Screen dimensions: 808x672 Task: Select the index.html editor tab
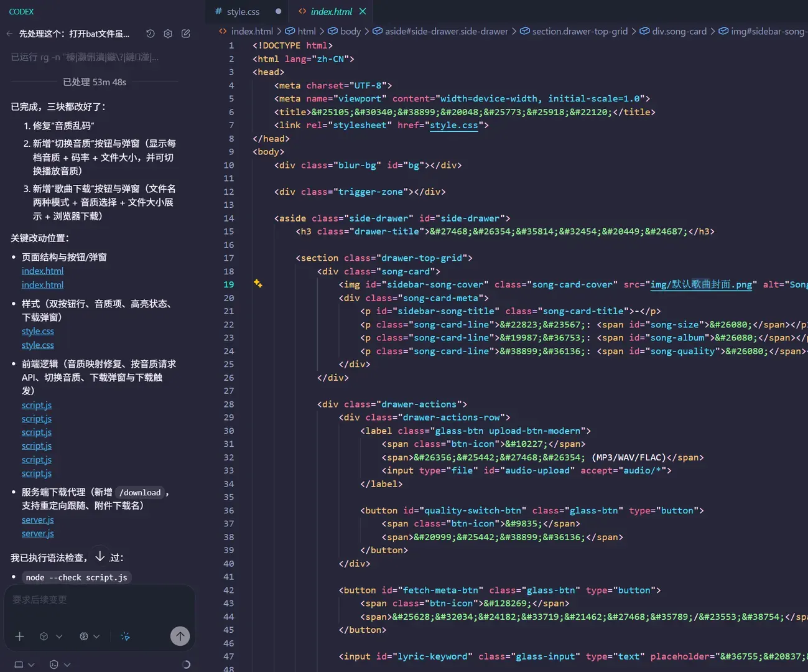pos(331,11)
